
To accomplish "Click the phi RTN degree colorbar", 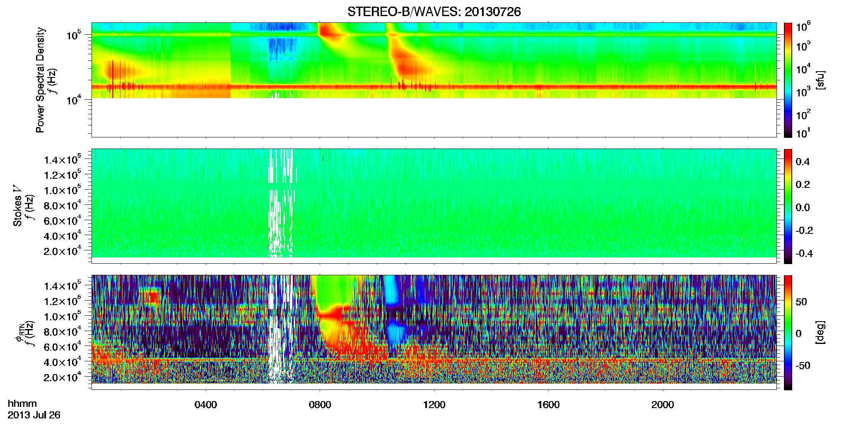I will [788, 332].
